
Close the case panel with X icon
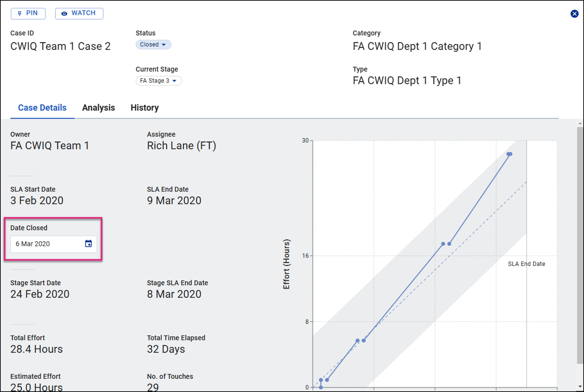[574, 14]
